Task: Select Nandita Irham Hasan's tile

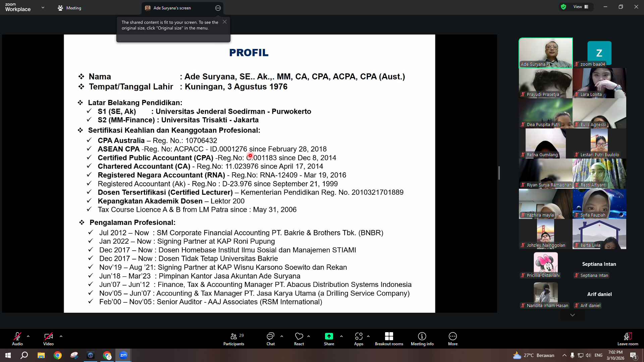Action: click(546, 294)
